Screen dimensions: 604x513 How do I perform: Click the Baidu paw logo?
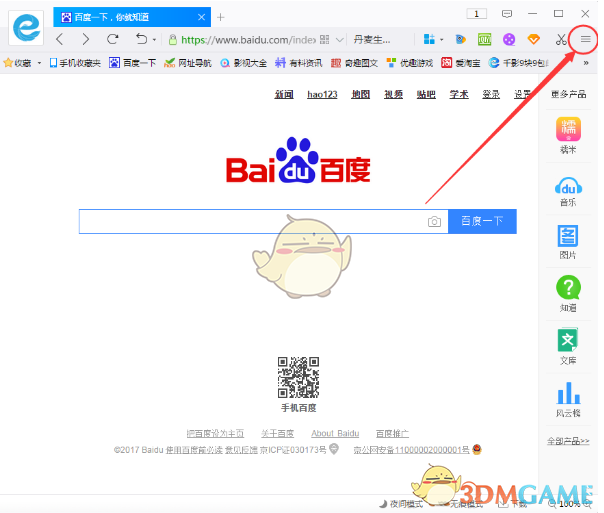[x=298, y=161]
